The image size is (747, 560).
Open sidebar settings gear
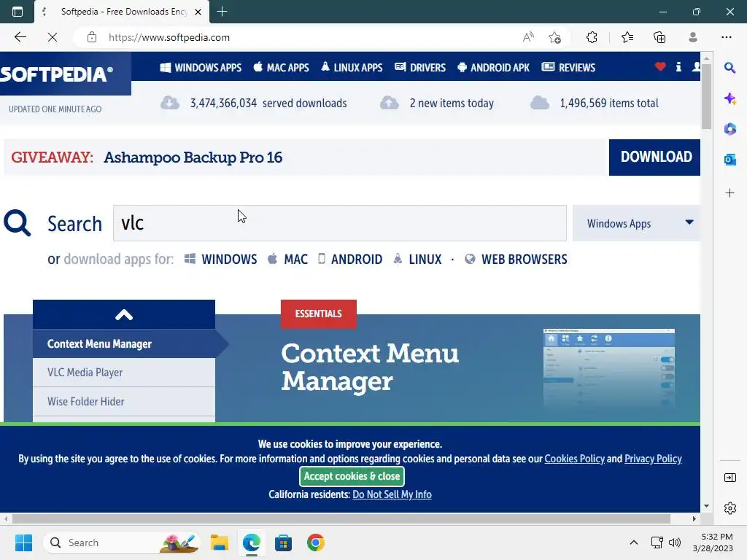click(729, 508)
